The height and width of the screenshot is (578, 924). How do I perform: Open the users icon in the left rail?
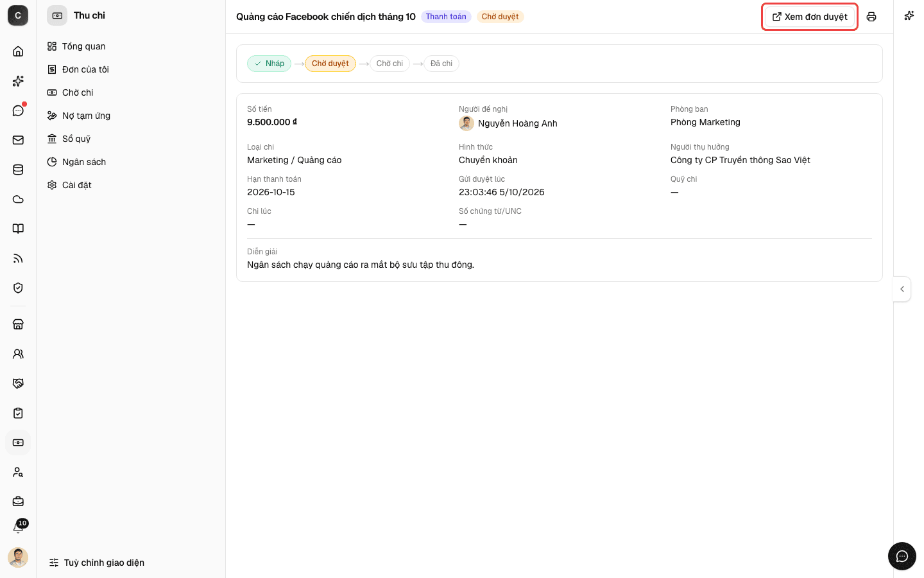18,354
